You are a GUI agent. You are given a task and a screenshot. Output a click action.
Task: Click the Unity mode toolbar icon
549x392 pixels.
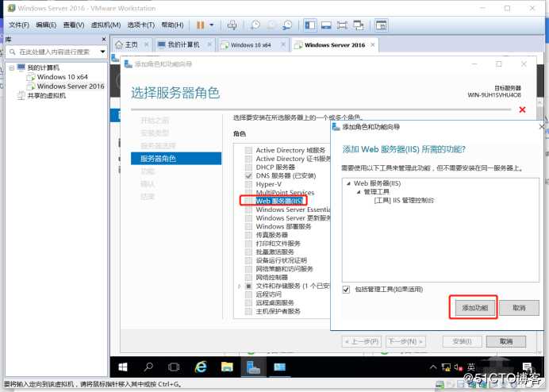[358, 25]
